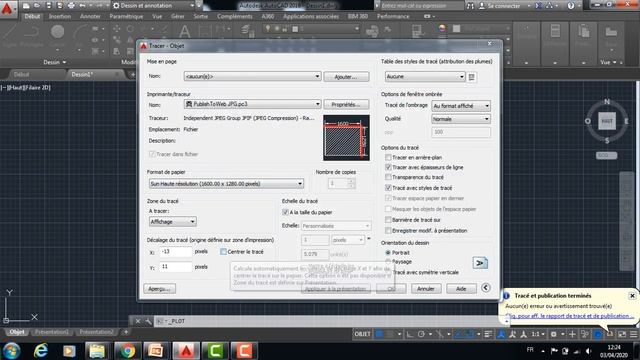Enable Bannière de tracé sur checkbox
Viewport: 640px width, 360px height.
tap(388, 220)
